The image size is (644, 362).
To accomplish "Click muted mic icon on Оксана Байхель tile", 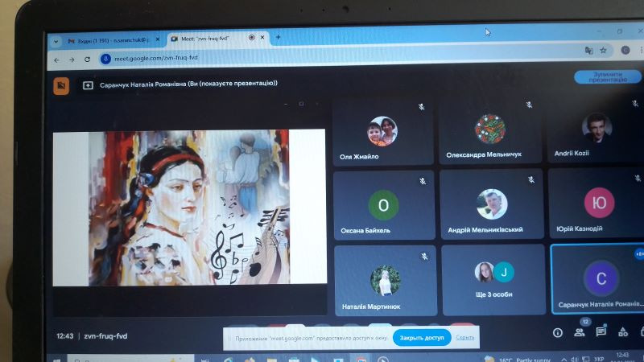I will coord(422,181).
